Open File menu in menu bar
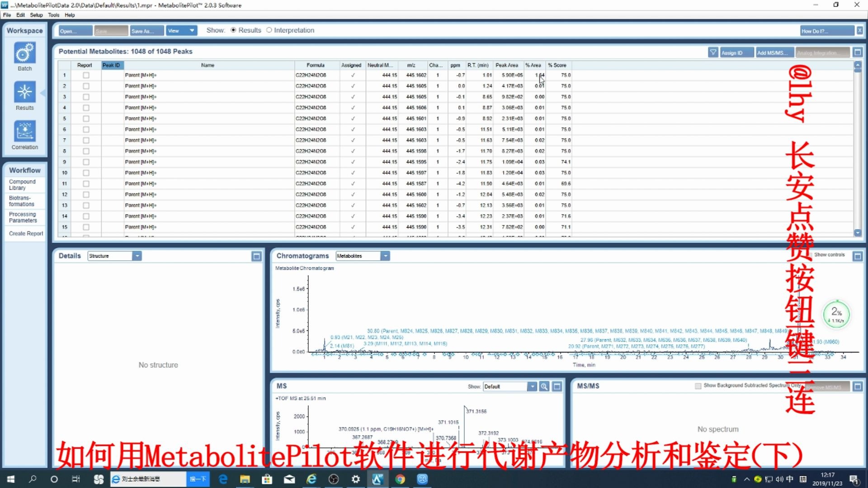 8,15
